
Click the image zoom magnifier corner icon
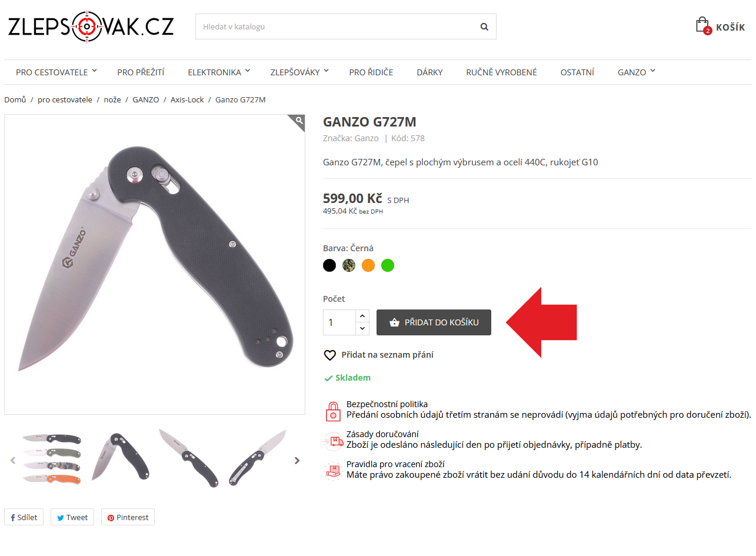pos(299,121)
